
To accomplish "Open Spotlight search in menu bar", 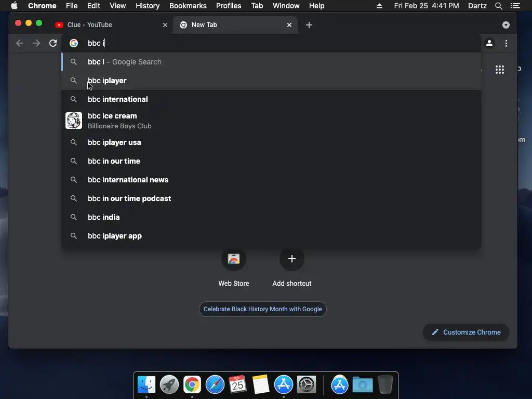I will 498,6.
